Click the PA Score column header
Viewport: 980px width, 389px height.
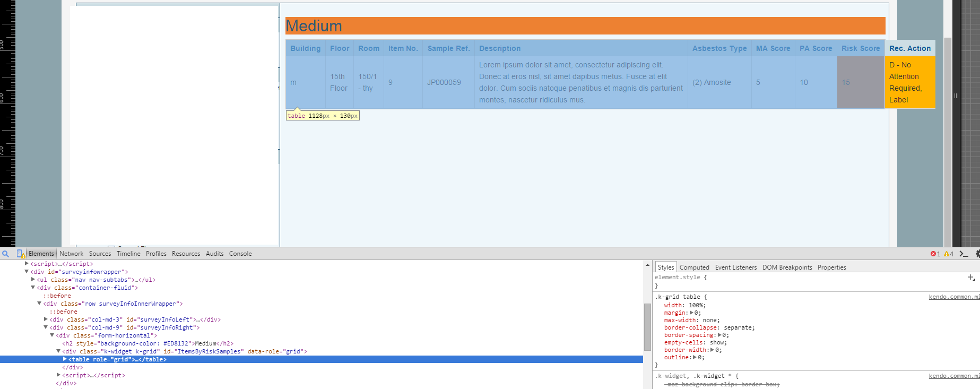(x=816, y=48)
